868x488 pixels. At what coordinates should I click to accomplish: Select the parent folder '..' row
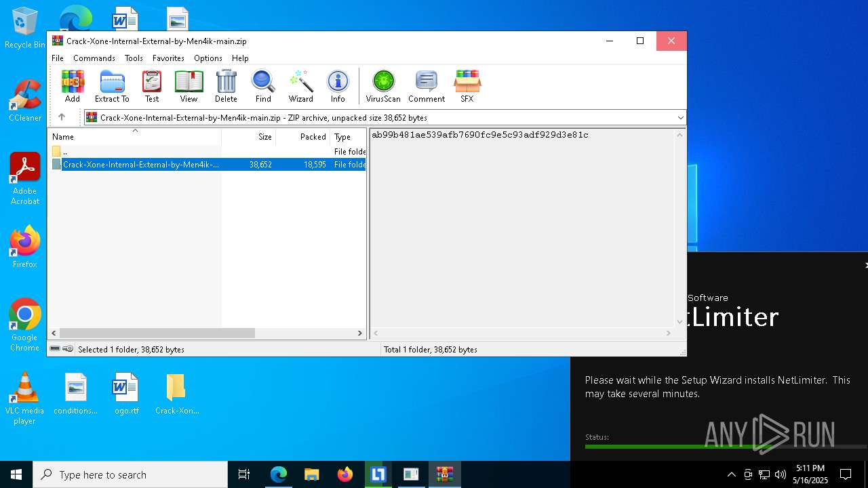(x=208, y=152)
